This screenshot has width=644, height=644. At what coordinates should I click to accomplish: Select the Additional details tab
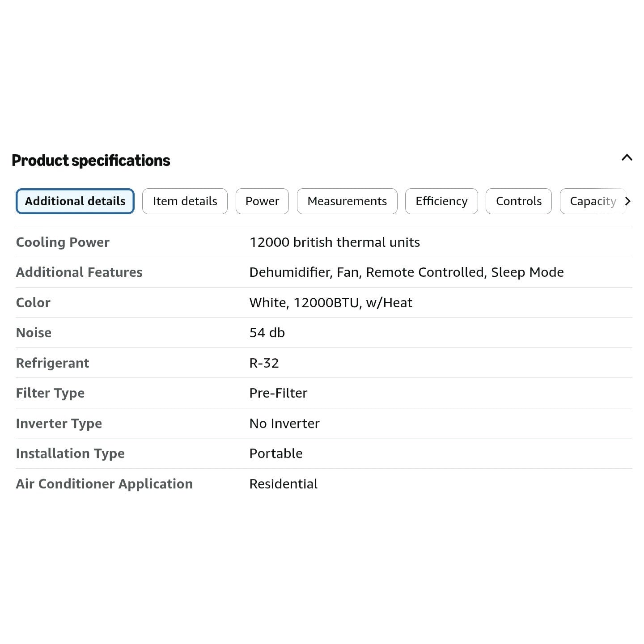coord(75,201)
